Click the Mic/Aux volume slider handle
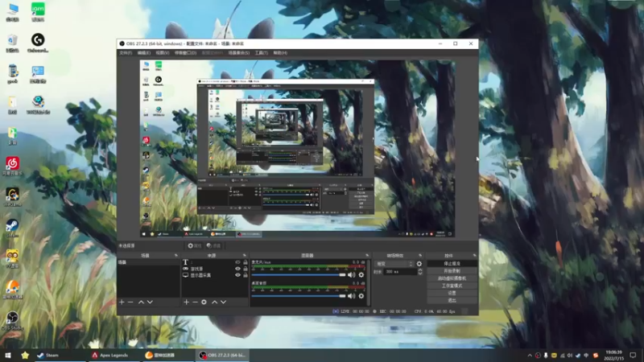This screenshot has width=644, height=362. 342,274
